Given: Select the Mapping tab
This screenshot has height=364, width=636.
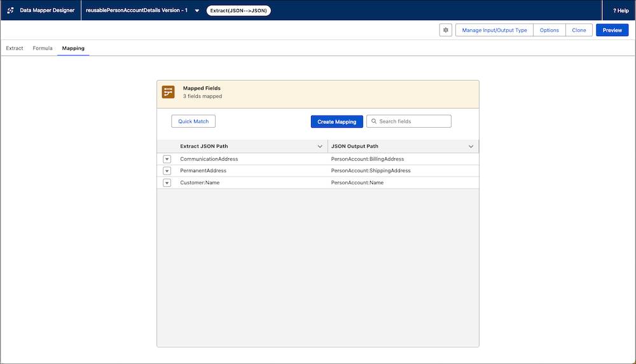Looking at the screenshot, I should point(73,48).
